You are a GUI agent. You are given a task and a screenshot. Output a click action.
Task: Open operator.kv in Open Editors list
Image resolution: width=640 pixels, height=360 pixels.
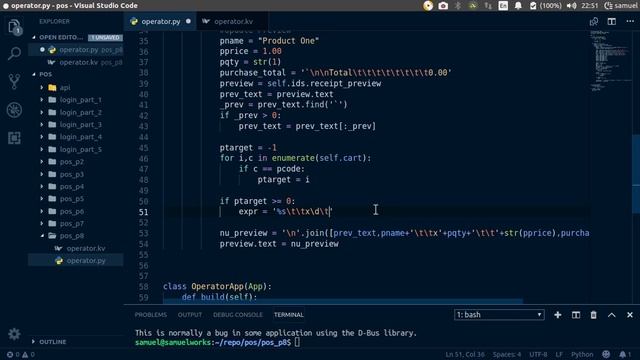(x=76, y=62)
